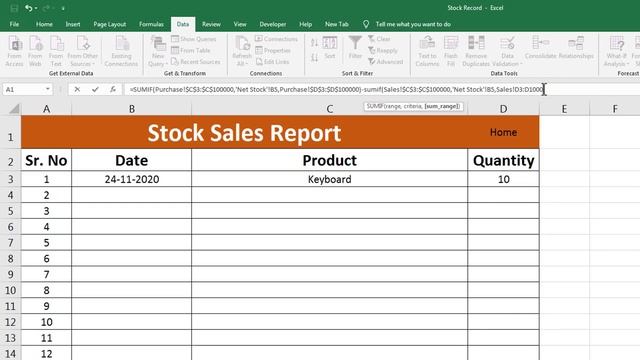Screen dimensions: 640x360
Task: Cancel formula entry with X icon
Action: 77,89
